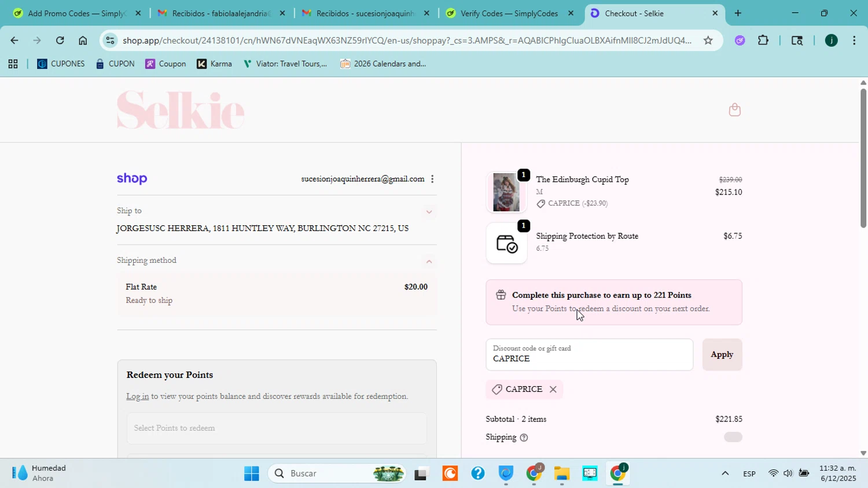Open the Viator Travel Tours bookmark
The width and height of the screenshot is (868, 488).
[285, 64]
